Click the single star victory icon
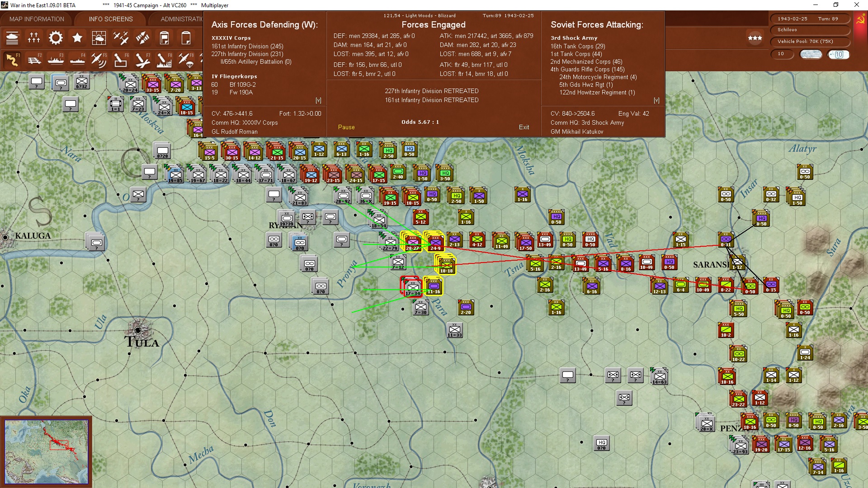 click(77, 38)
